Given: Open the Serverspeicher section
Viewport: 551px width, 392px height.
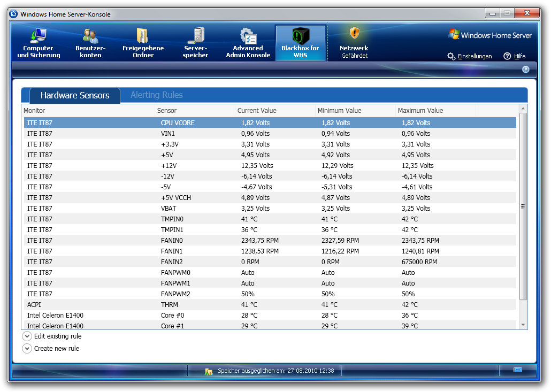Looking at the screenshot, I should click(x=195, y=43).
